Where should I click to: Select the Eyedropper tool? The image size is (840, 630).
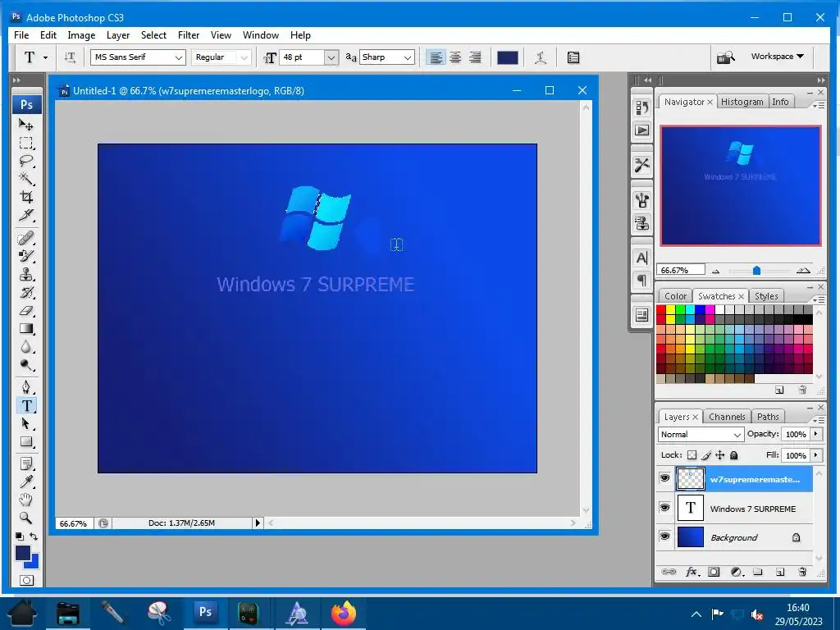point(26,482)
